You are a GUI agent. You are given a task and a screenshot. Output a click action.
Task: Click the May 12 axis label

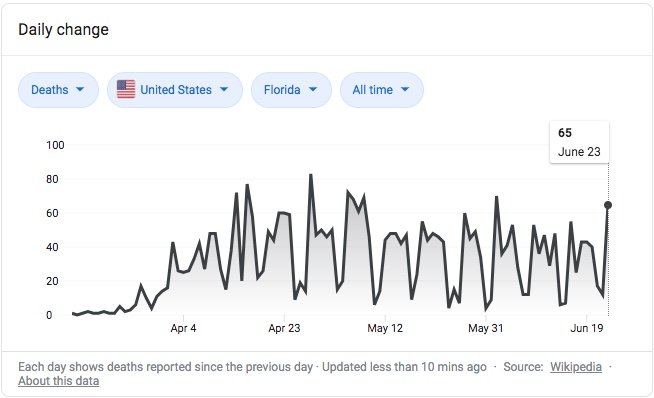(x=385, y=328)
